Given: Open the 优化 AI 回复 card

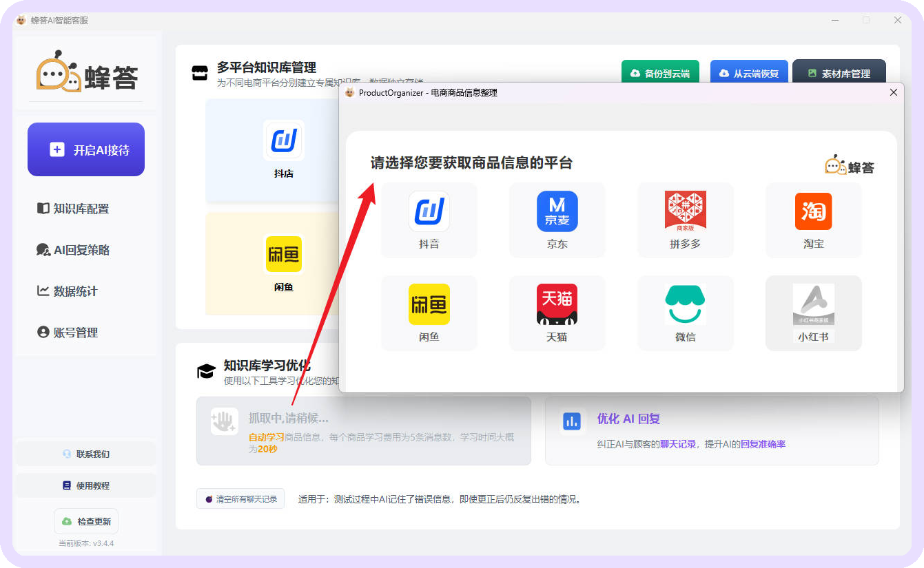Looking at the screenshot, I should [711, 431].
